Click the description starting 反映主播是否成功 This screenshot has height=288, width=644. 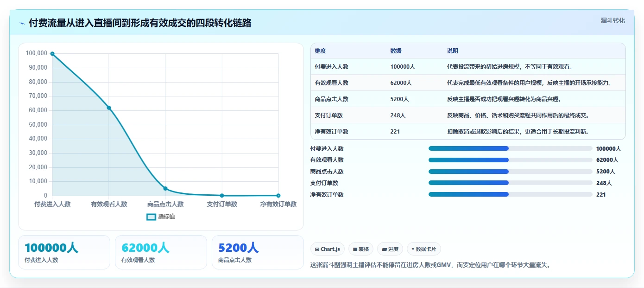(504, 99)
